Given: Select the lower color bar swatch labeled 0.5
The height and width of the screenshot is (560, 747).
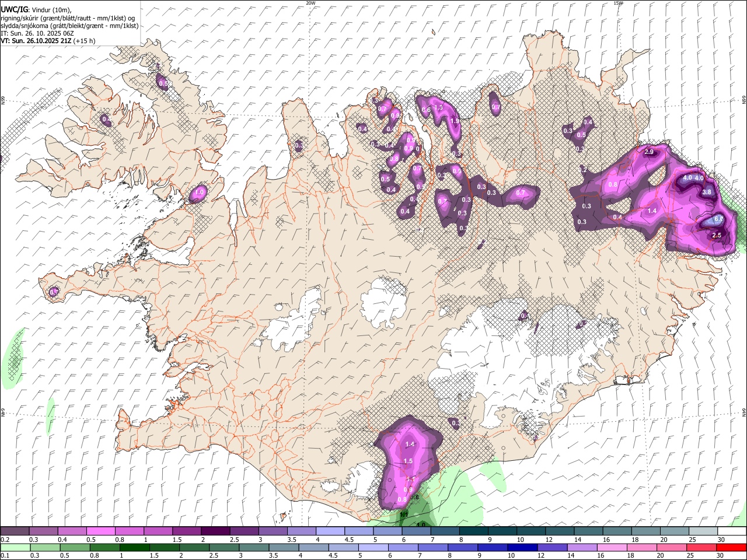Looking at the screenshot, I should [x=75, y=547].
